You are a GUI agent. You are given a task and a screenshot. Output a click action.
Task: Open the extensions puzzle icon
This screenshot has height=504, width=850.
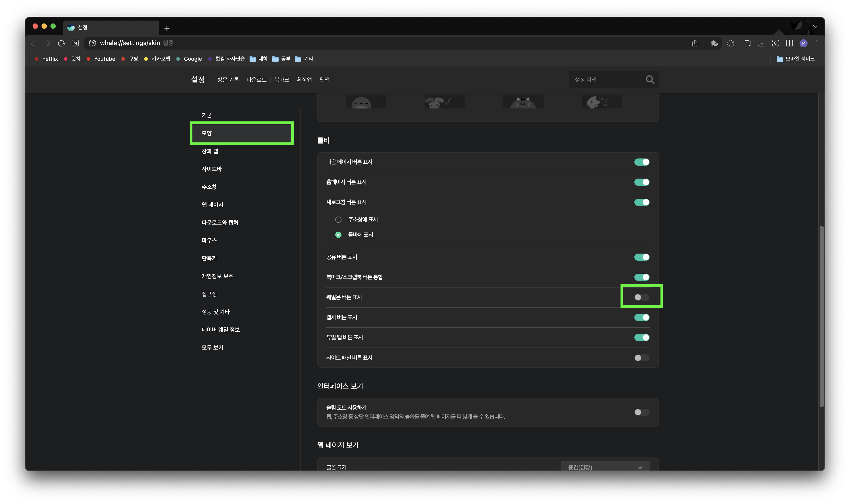(730, 43)
